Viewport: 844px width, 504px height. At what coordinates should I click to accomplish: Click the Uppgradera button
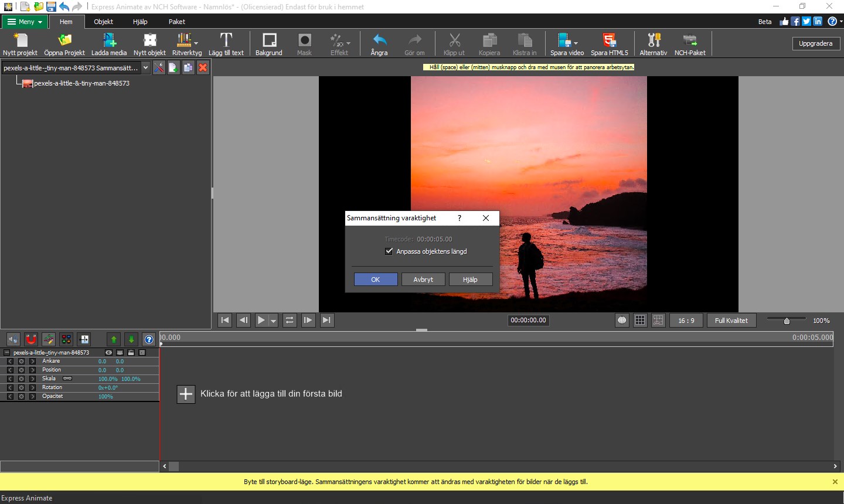point(815,44)
